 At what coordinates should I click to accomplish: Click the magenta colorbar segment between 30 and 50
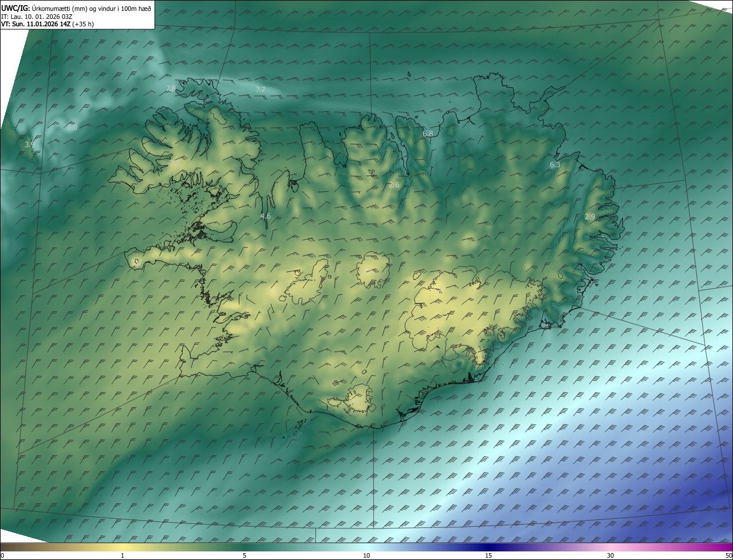[x=672, y=547]
